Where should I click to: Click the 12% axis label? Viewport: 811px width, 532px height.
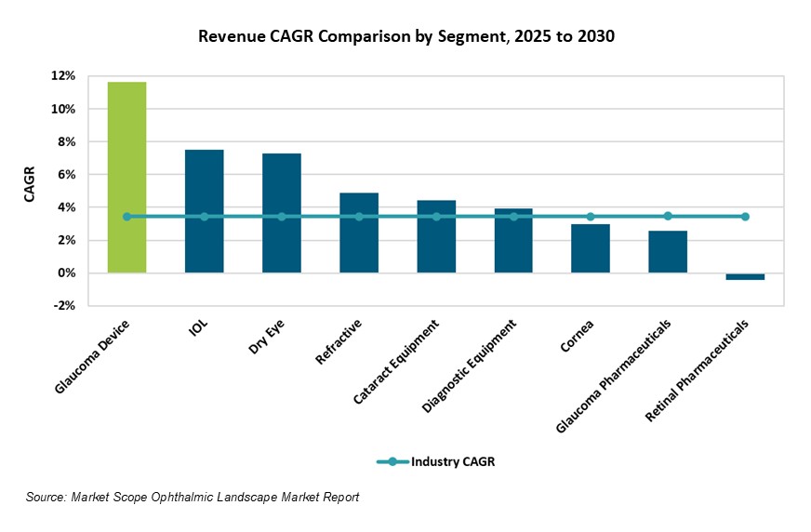tap(63, 76)
